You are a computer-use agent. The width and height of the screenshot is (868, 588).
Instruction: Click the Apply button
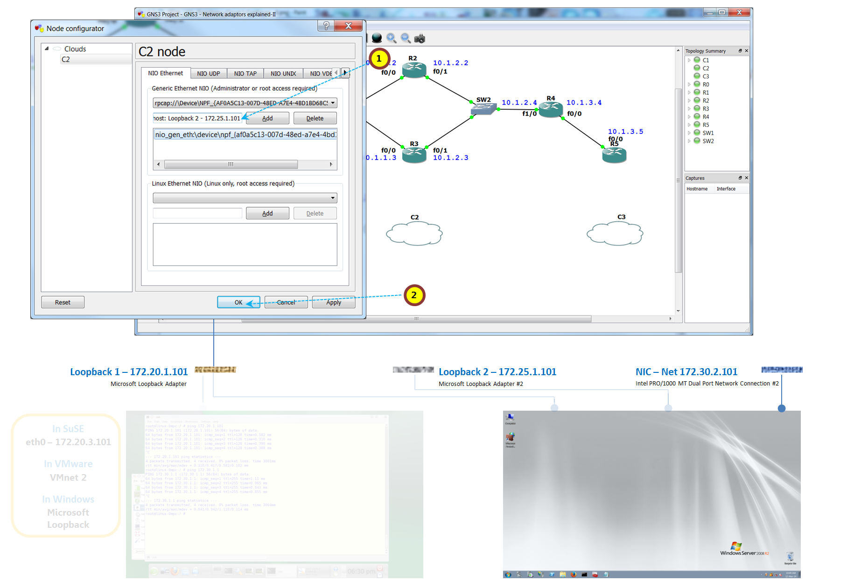(x=333, y=302)
